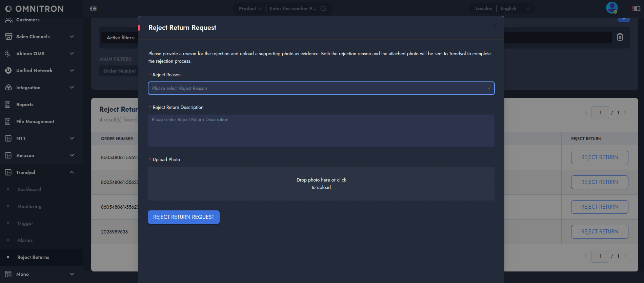Expand the Amazon sidebar section
The width and height of the screenshot is (644, 283).
coord(72,155)
